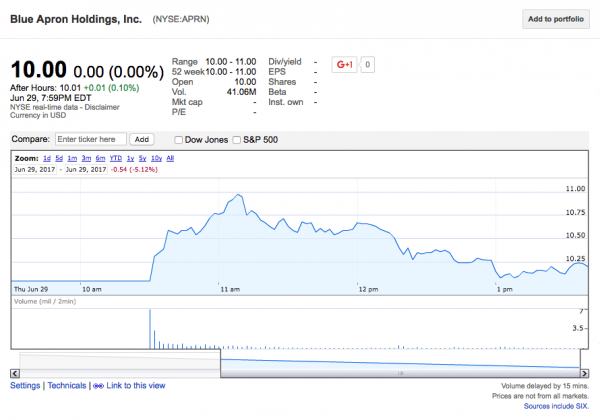This screenshot has width=600, height=420.
Task: Set chart zoom to 1d
Action: point(47,158)
